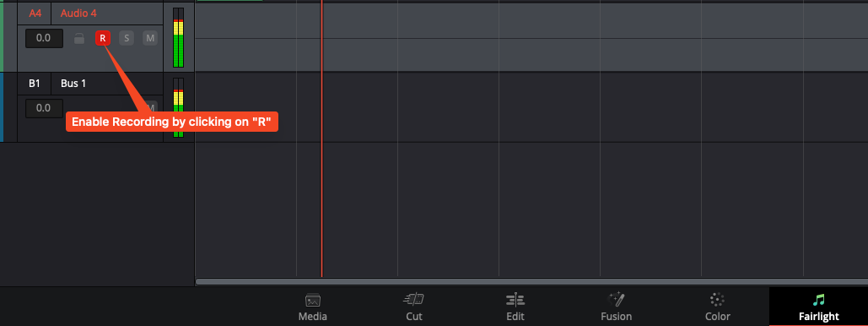The image size is (868, 326).
Task: Mute Bus 1 using its M button
Action: [x=150, y=107]
